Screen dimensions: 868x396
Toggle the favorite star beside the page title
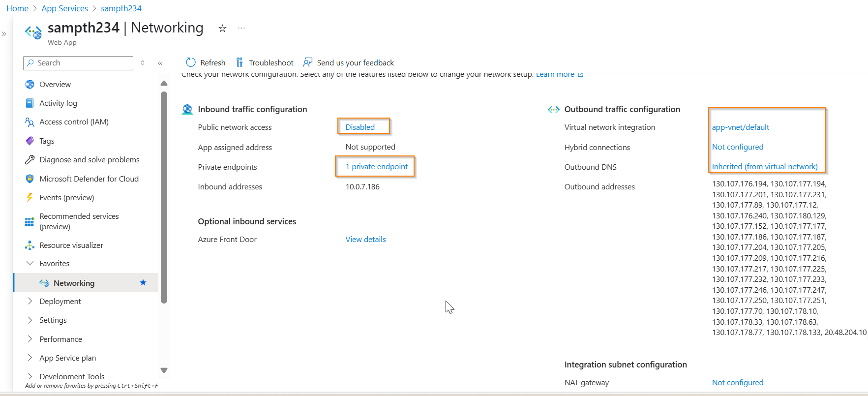point(222,29)
